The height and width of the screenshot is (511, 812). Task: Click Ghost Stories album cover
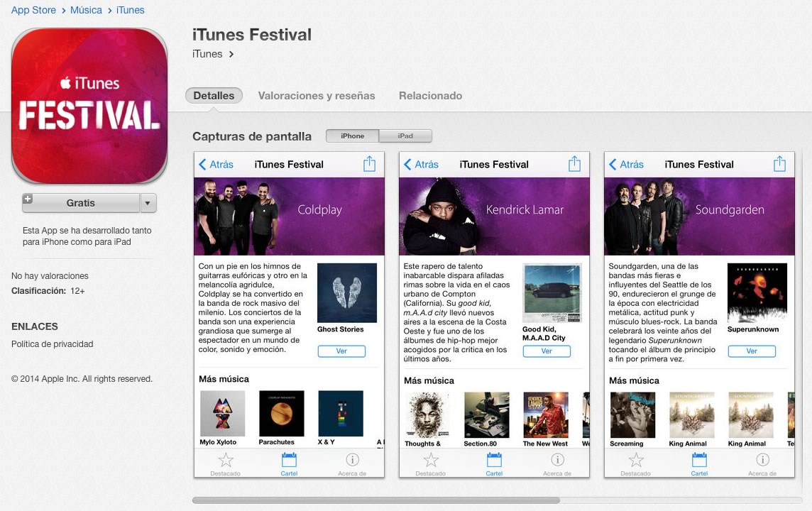(347, 293)
